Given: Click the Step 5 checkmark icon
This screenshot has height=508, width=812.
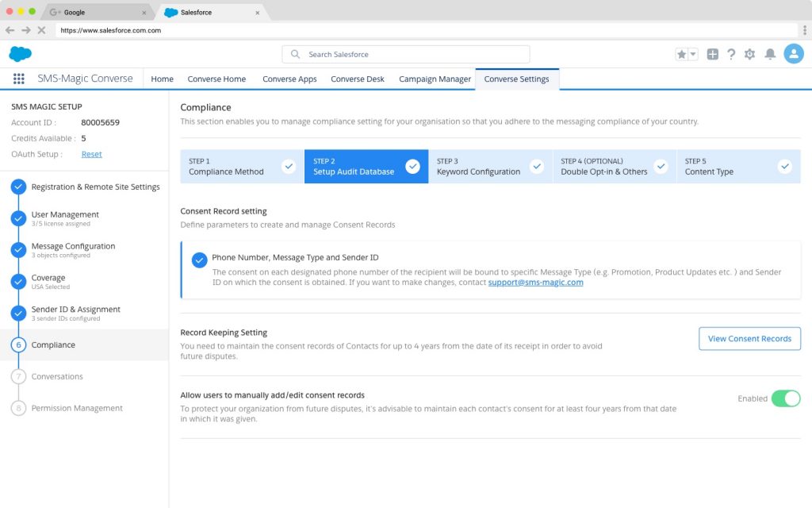Looking at the screenshot, I should (x=785, y=167).
